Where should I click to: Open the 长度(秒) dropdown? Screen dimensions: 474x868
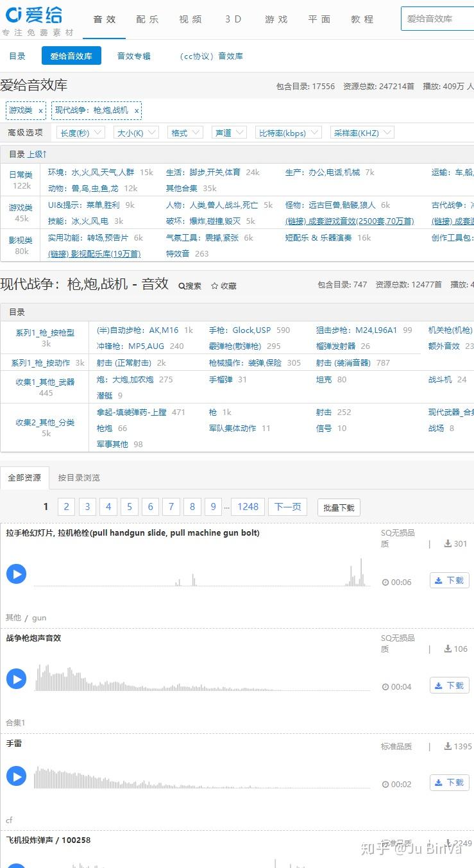pyautogui.click(x=81, y=133)
